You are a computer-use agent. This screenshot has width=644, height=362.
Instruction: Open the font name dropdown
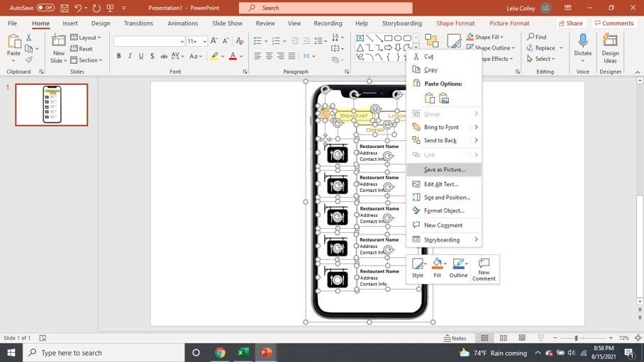click(x=182, y=41)
